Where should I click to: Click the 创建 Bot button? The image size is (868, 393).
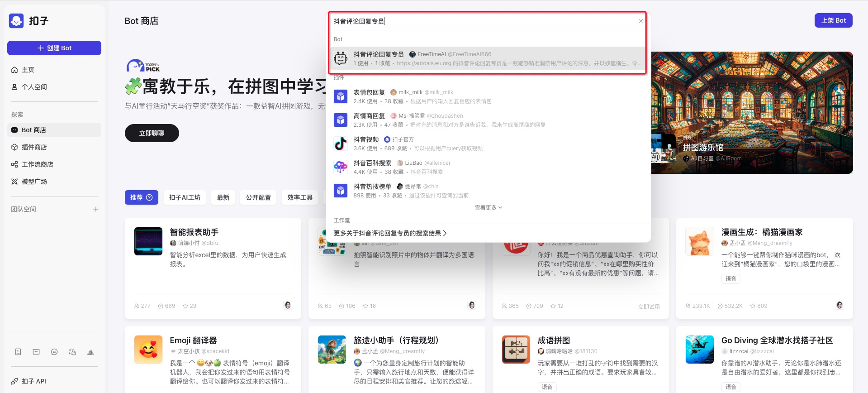pyautogui.click(x=54, y=48)
